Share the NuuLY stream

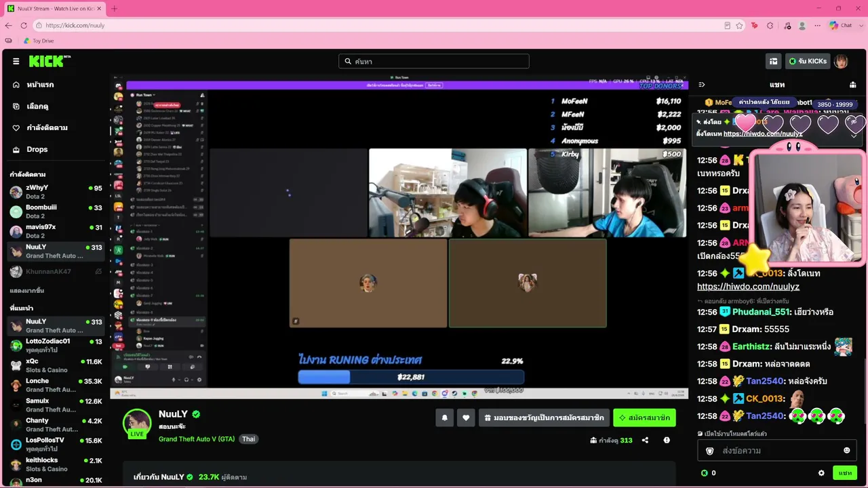pyautogui.click(x=645, y=440)
